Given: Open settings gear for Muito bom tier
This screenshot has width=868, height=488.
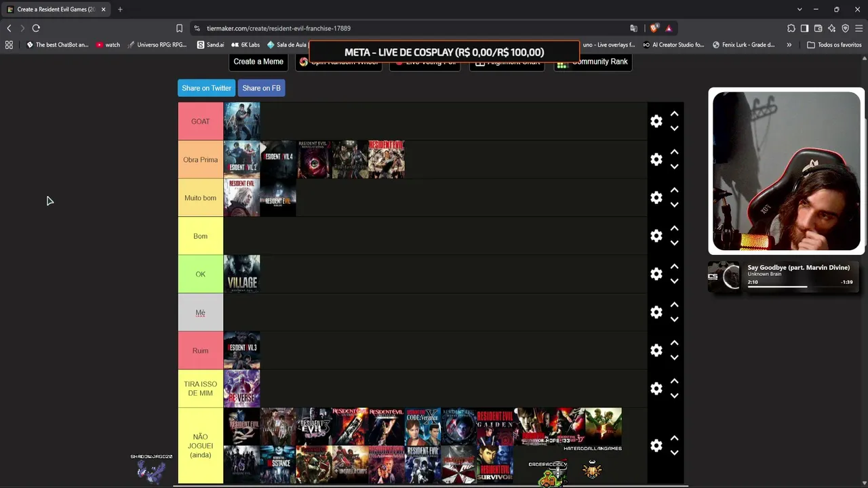Looking at the screenshot, I should (656, 197).
